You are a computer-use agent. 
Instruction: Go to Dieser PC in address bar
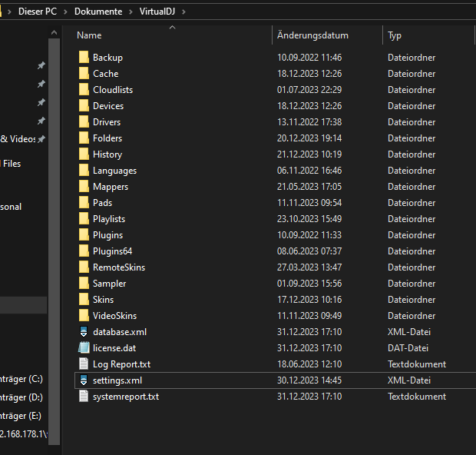coord(38,12)
